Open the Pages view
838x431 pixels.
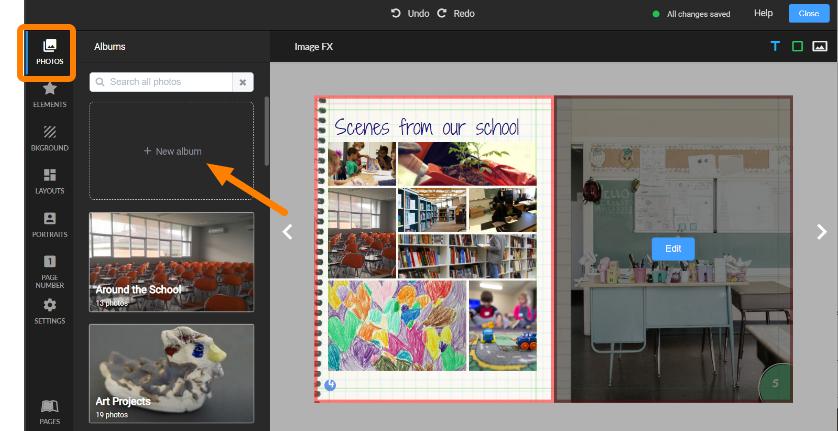[49, 411]
